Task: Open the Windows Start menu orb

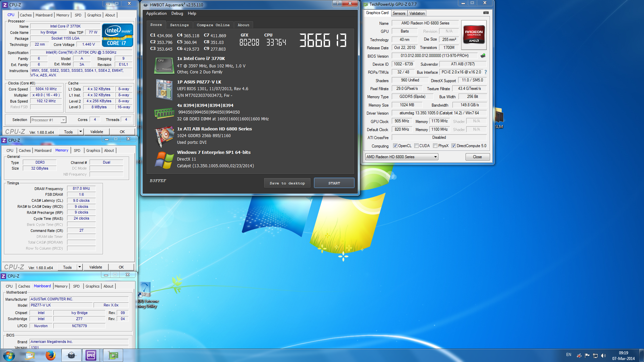Action: (x=9, y=355)
